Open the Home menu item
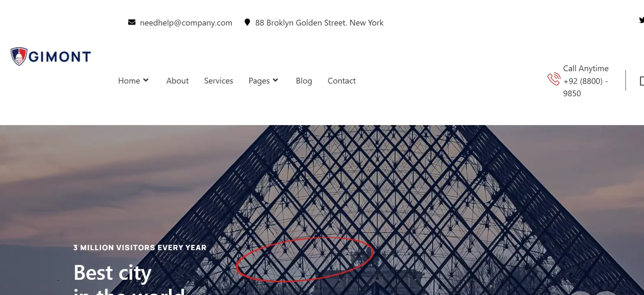Screen dimensions: 644x295 click(x=129, y=81)
